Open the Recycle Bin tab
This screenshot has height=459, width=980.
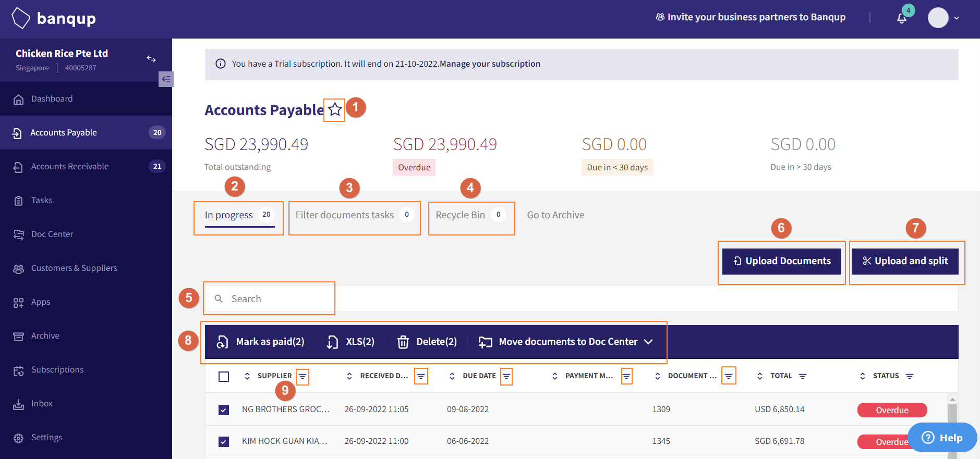point(471,215)
